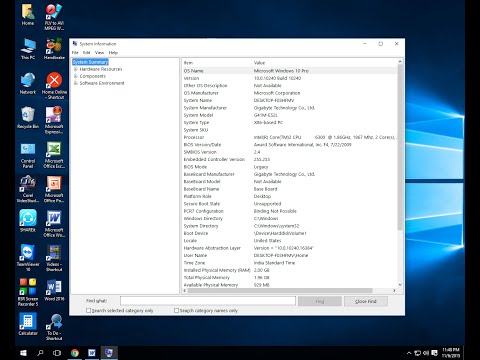
Task: Open the File menu
Action: pyautogui.click(x=75, y=53)
